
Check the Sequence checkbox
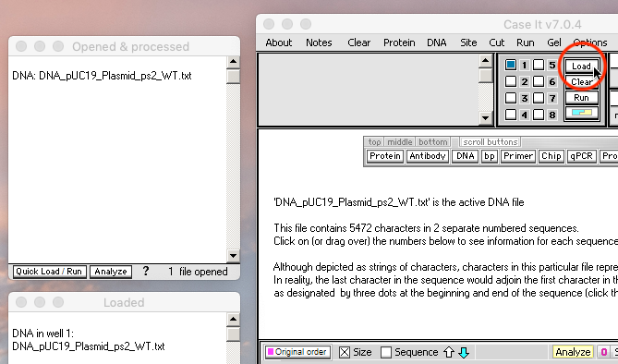point(386,352)
